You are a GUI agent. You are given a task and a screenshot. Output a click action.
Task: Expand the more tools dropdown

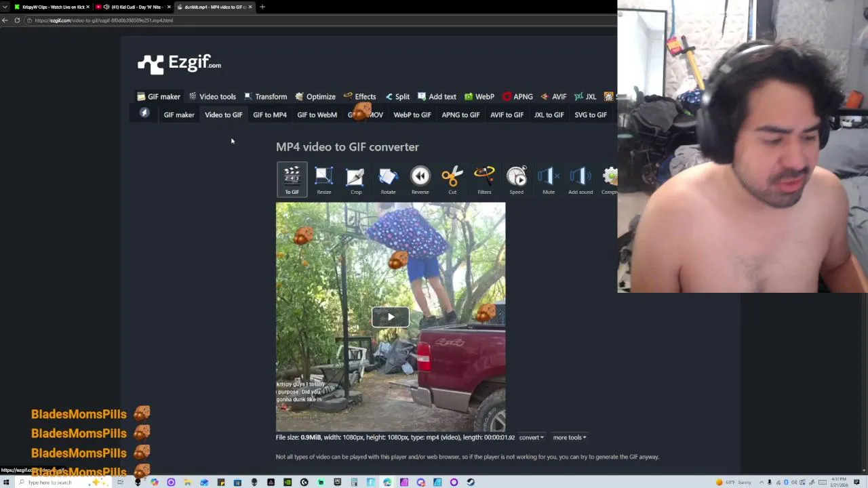[570, 437]
